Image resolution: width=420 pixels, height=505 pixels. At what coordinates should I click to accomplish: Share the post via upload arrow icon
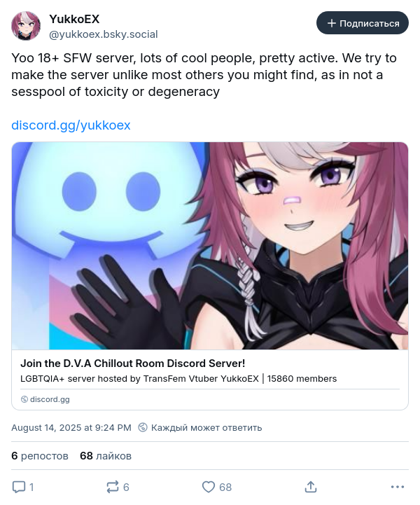tap(311, 487)
